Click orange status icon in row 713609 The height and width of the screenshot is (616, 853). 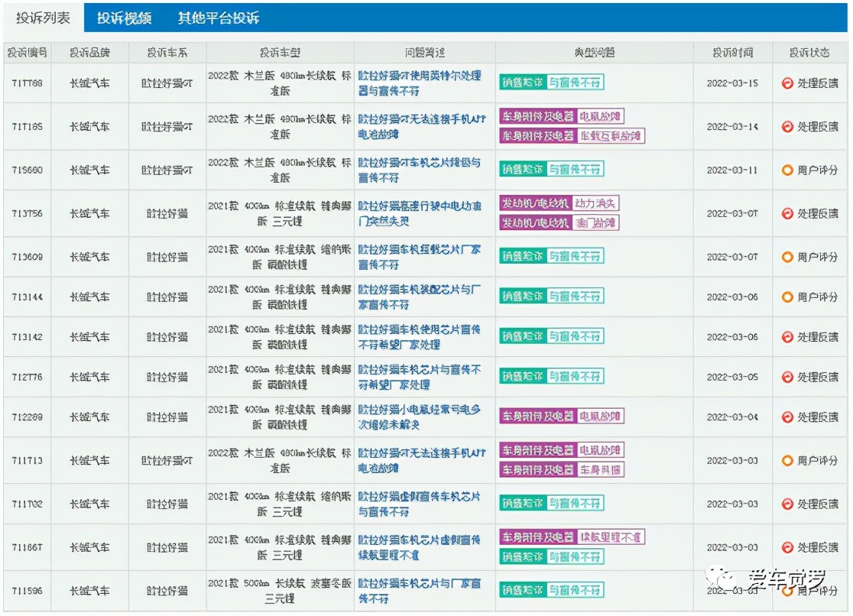coord(787,258)
